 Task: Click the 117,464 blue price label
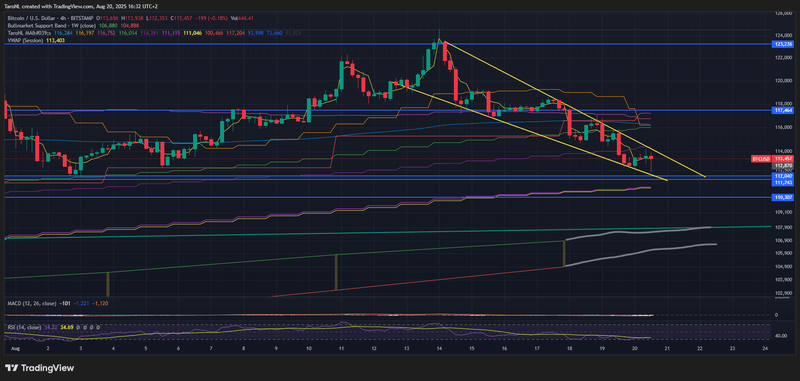[x=784, y=110]
